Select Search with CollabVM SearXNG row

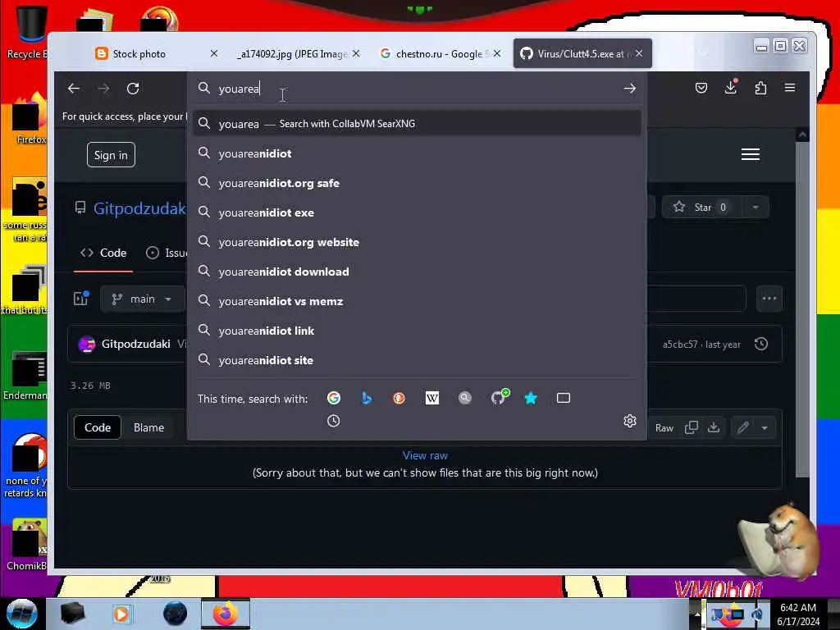coord(418,124)
